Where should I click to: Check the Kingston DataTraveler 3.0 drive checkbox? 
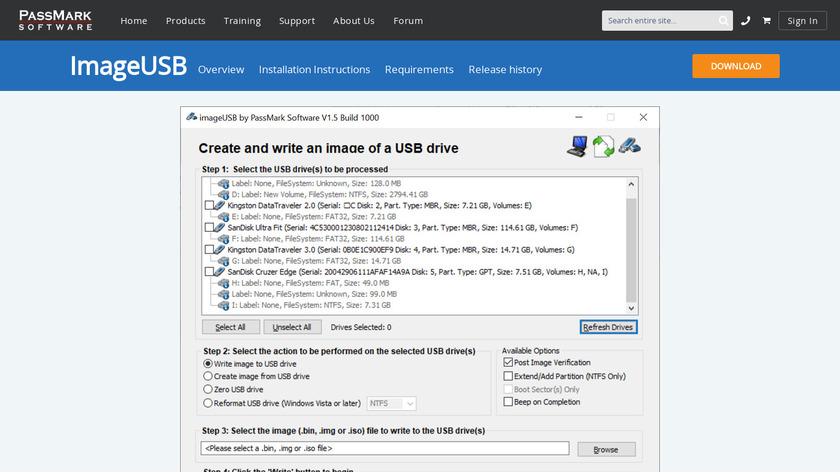pos(209,250)
